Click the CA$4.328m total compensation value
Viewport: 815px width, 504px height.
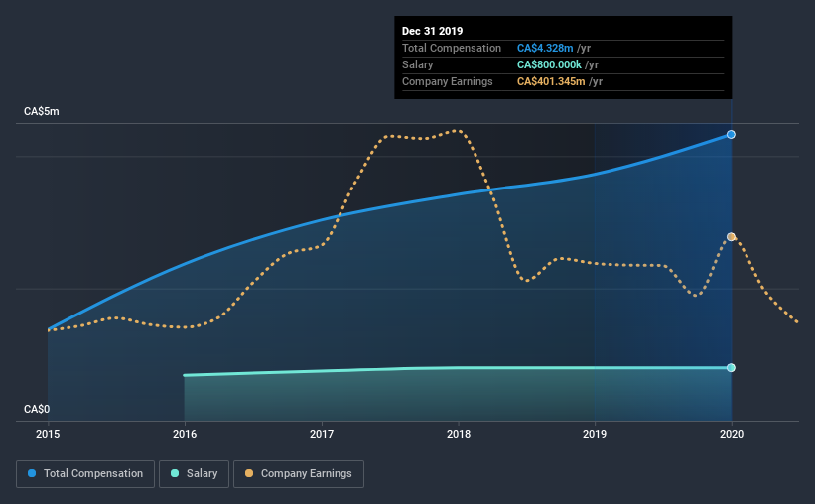pyautogui.click(x=545, y=48)
